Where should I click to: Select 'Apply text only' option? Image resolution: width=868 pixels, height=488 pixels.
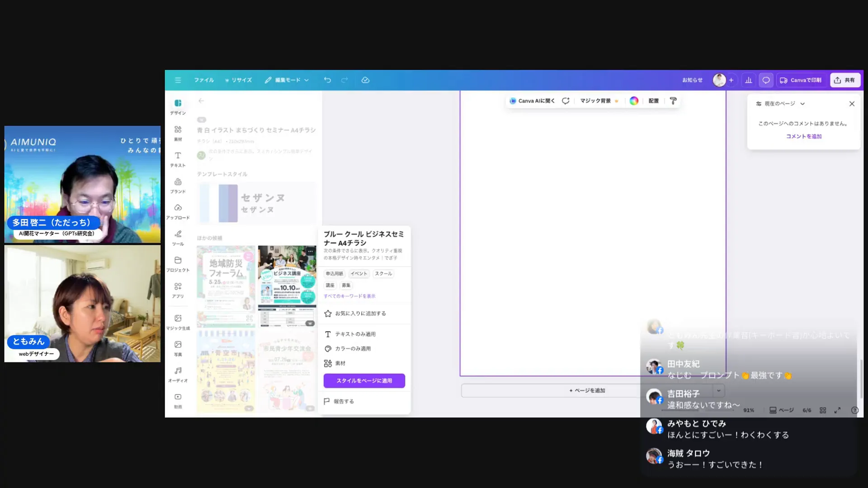355,334
